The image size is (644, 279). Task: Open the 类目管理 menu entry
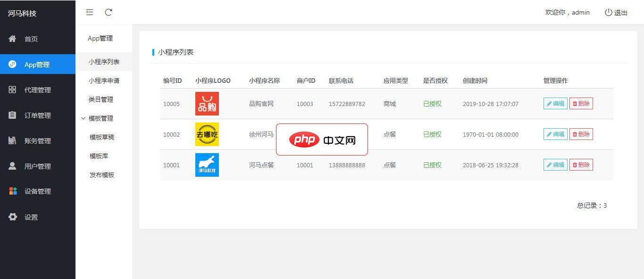101,99
